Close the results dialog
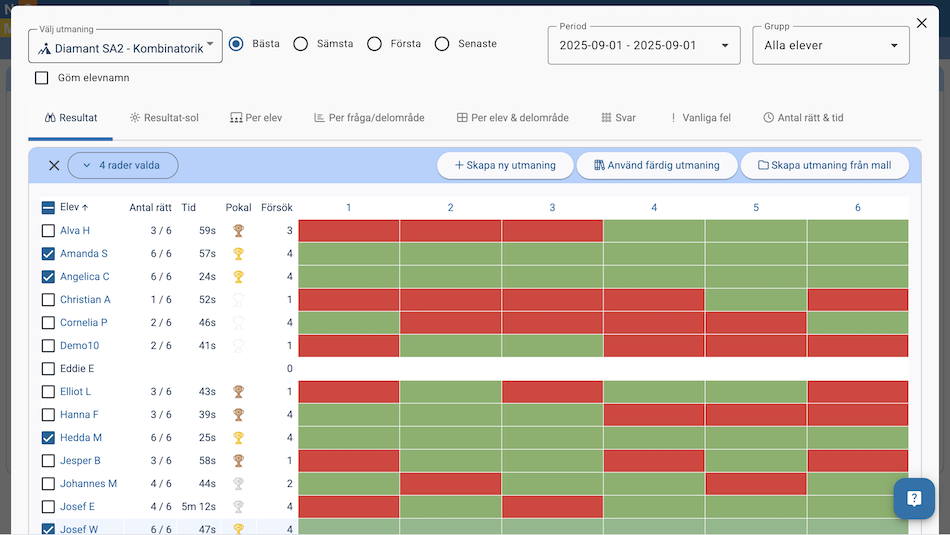Viewport: 950px width, 535px height. coord(921,23)
